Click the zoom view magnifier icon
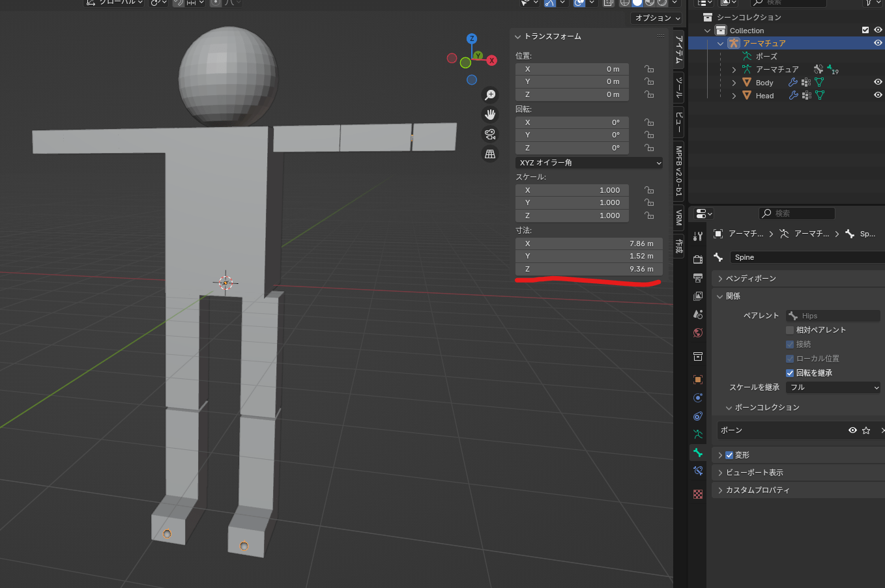The width and height of the screenshot is (885, 588). (490, 95)
